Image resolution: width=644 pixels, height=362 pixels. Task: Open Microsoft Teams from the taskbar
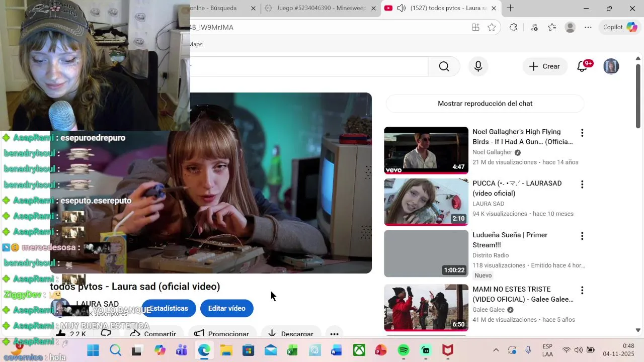pyautogui.click(x=182, y=350)
